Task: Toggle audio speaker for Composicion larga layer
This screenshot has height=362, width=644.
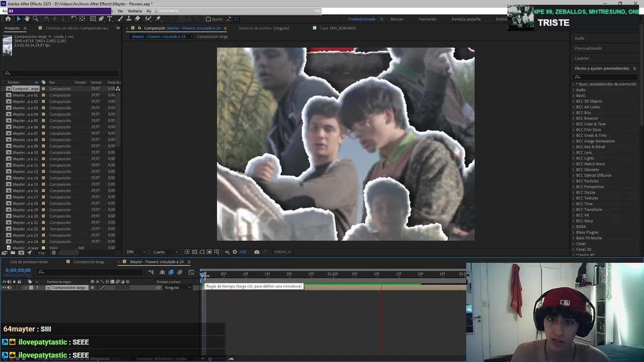Action: [x=9, y=288]
